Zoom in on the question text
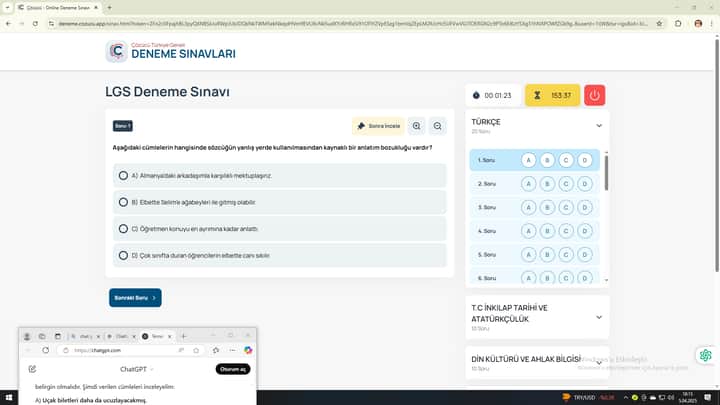The height and width of the screenshot is (405, 720). point(416,126)
